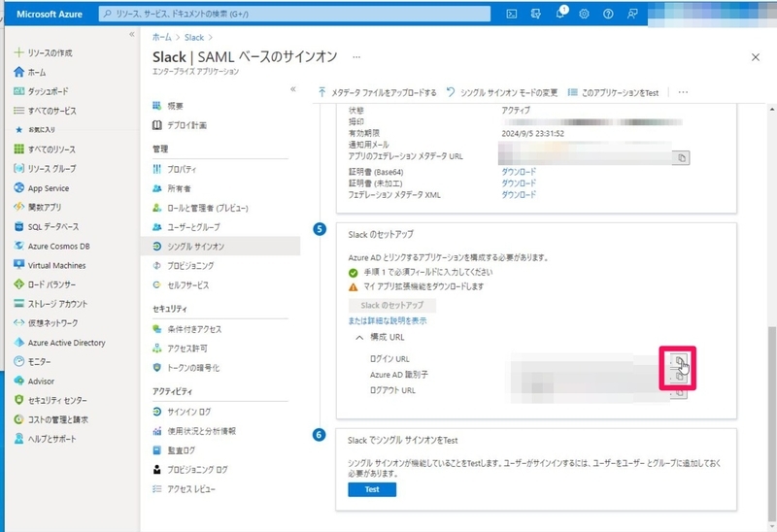Open Advisor in sidebar
The width and height of the screenshot is (777, 532).
34,381
